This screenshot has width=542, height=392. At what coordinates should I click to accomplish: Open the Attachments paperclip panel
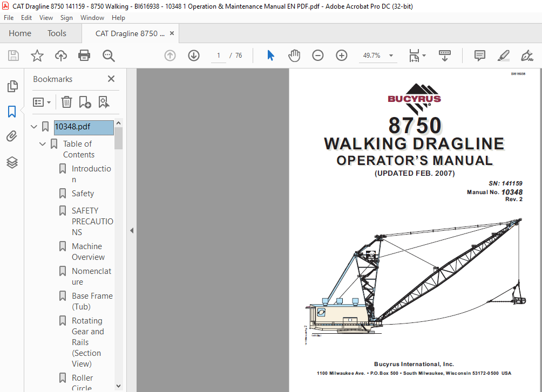tap(12, 136)
